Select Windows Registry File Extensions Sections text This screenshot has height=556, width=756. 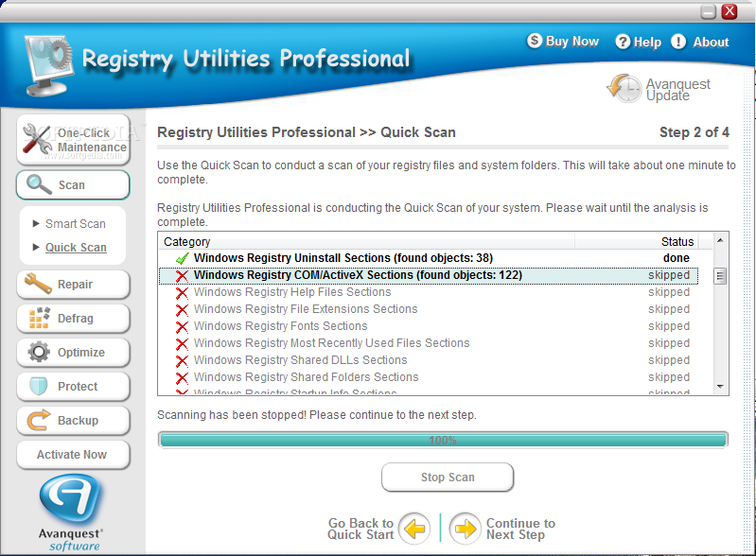point(306,309)
